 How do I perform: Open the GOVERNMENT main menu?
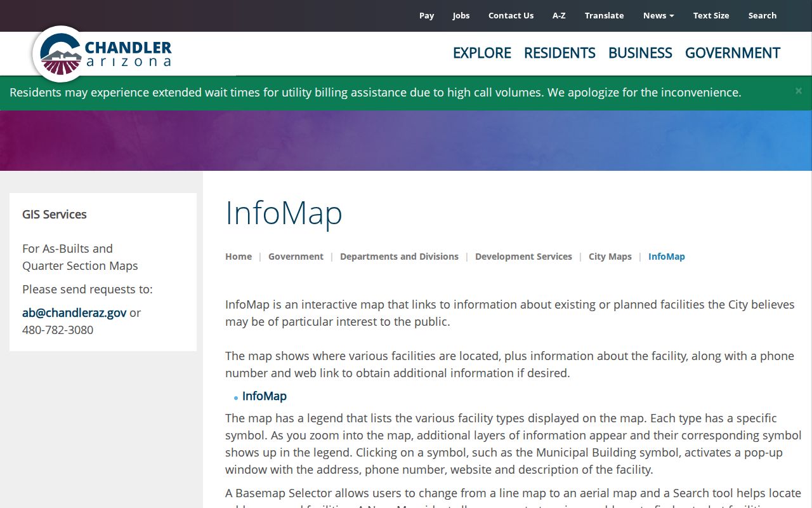click(733, 53)
